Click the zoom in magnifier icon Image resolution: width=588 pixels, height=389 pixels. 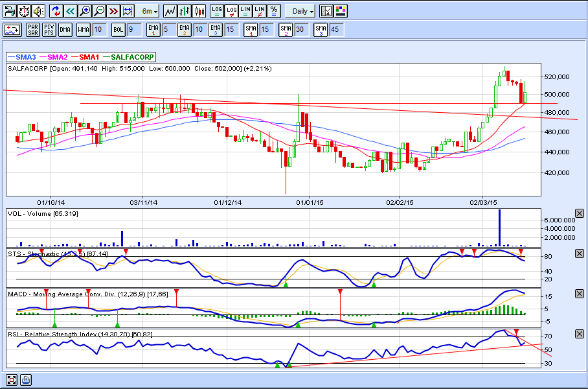pos(85,11)
